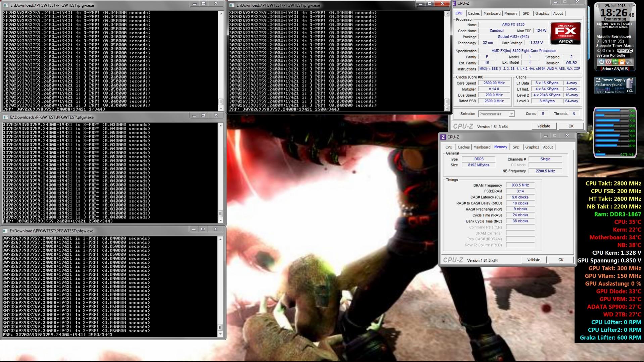
Task: Click the CPU core bar showing 29%
Action: 611,115
